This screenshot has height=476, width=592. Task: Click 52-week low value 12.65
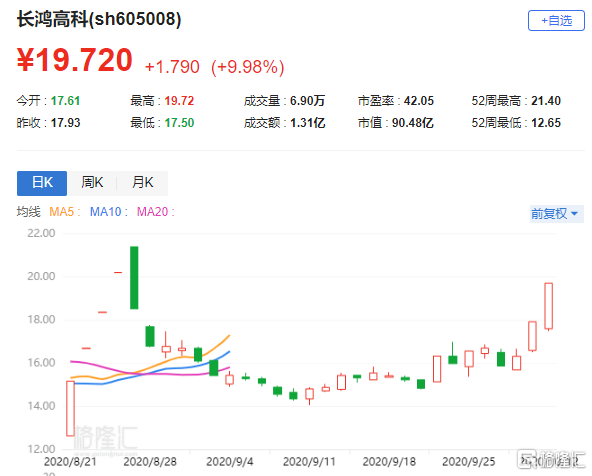(x=546, y=123)
